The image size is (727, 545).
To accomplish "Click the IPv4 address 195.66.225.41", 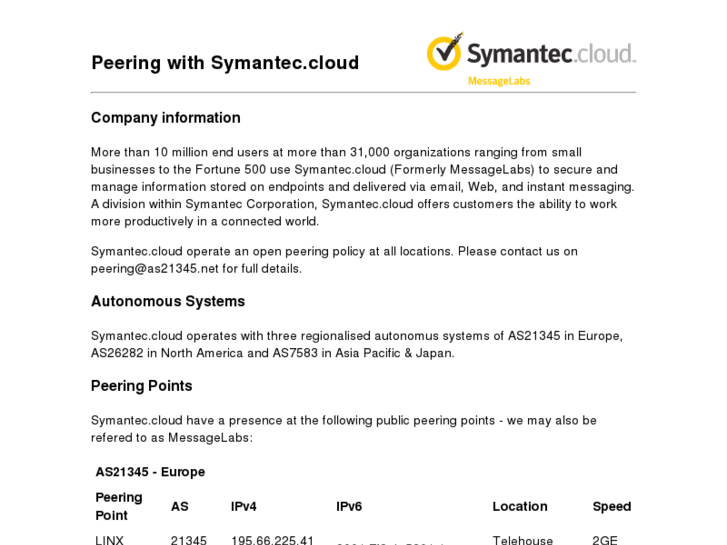I will coord(273,540).
